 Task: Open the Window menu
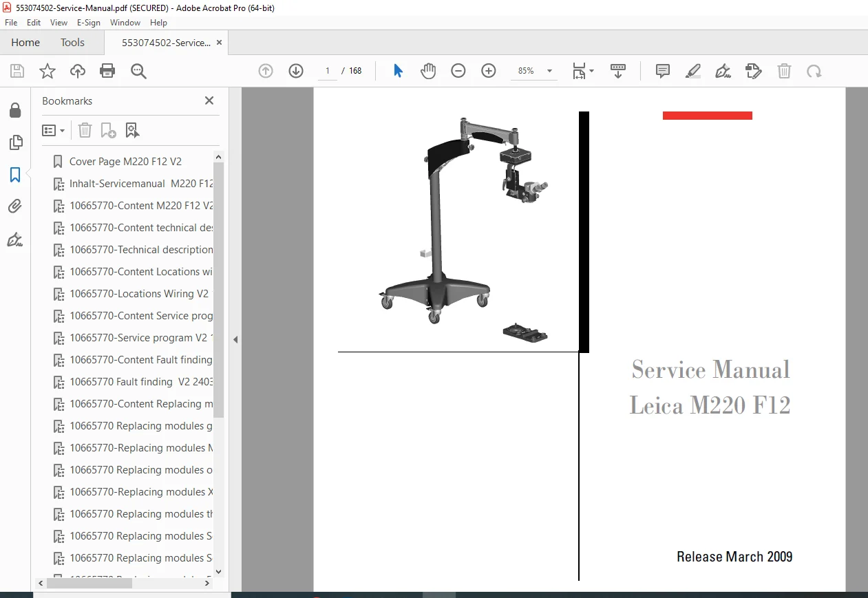[x=125, y=23]
